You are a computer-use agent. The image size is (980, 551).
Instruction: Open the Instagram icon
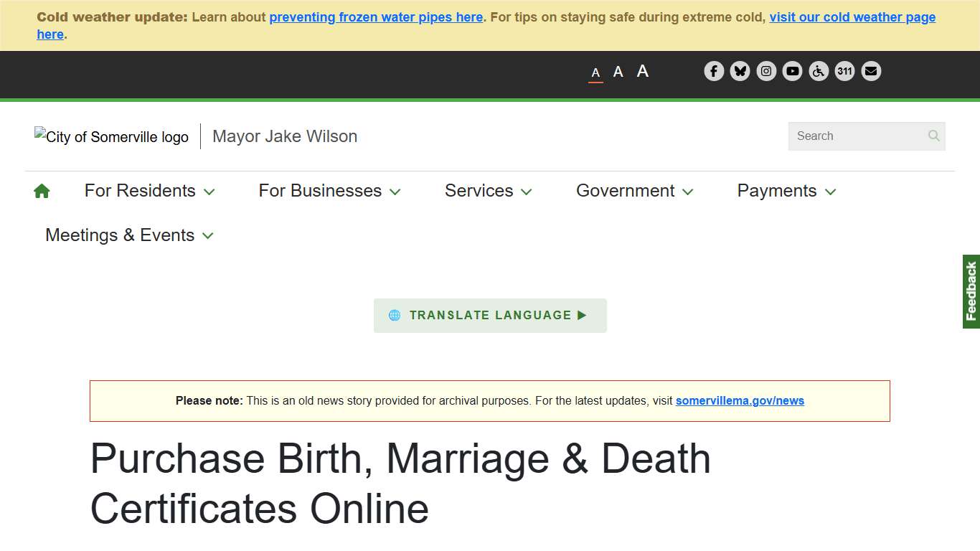point(766,71)
